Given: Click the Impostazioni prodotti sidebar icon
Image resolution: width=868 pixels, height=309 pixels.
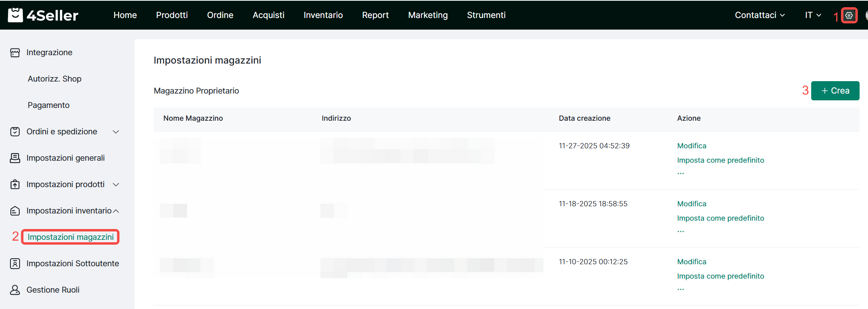Looking at the screenshot, I should (15, 185).
